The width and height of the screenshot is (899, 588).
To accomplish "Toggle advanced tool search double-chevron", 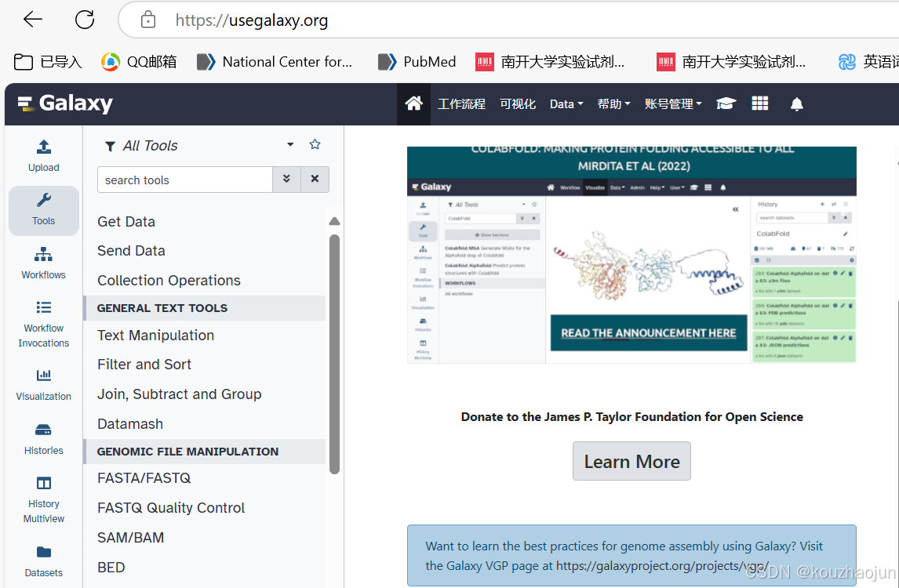I will tap(286, 180).
